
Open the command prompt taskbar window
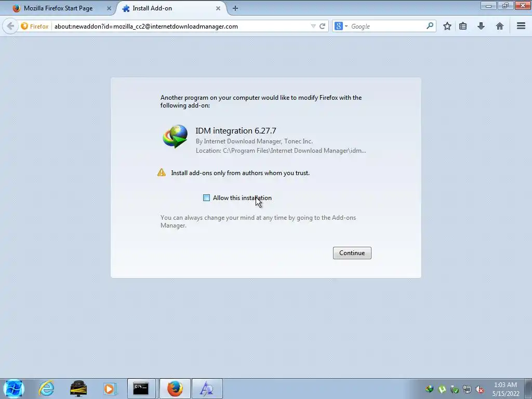tap(141, 389)
